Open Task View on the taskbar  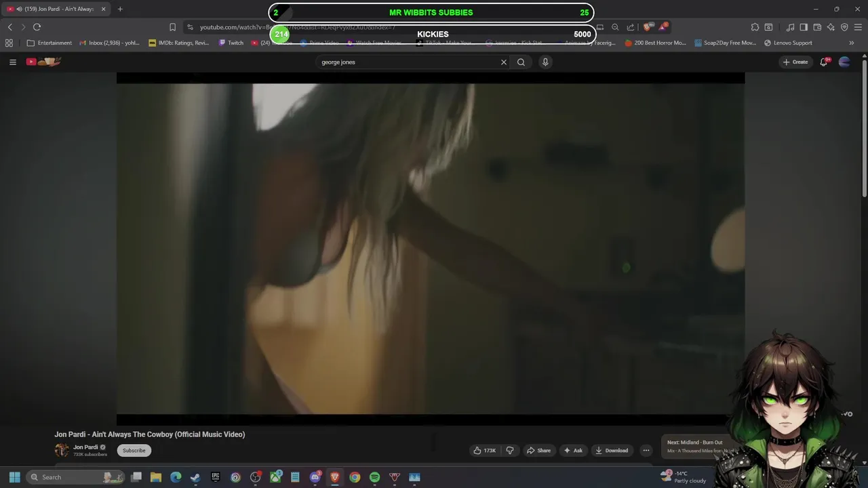(x=136, y=477)
